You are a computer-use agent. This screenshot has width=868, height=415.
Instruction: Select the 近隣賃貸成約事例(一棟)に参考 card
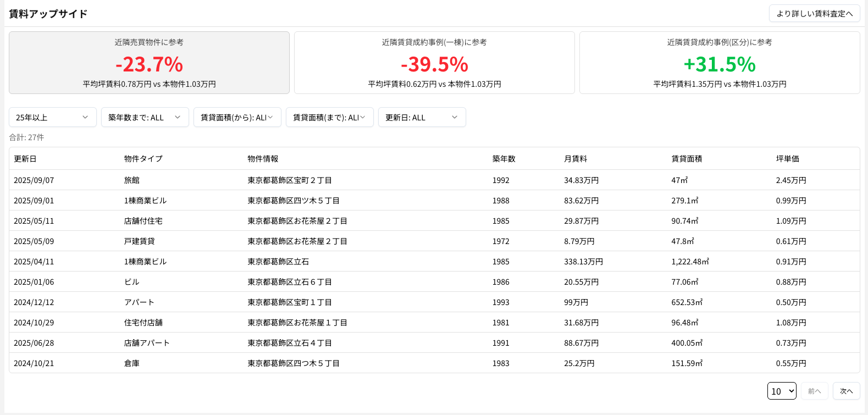click(x=434, y=63)
